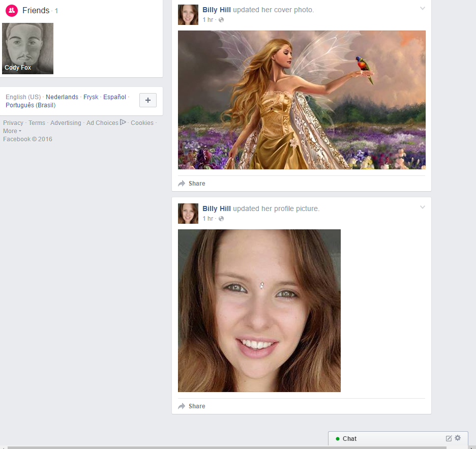Screen dimensions: 476x449
Task: Switch language to Nederlands
Action: pyautogui.click(x=62, y=97)
